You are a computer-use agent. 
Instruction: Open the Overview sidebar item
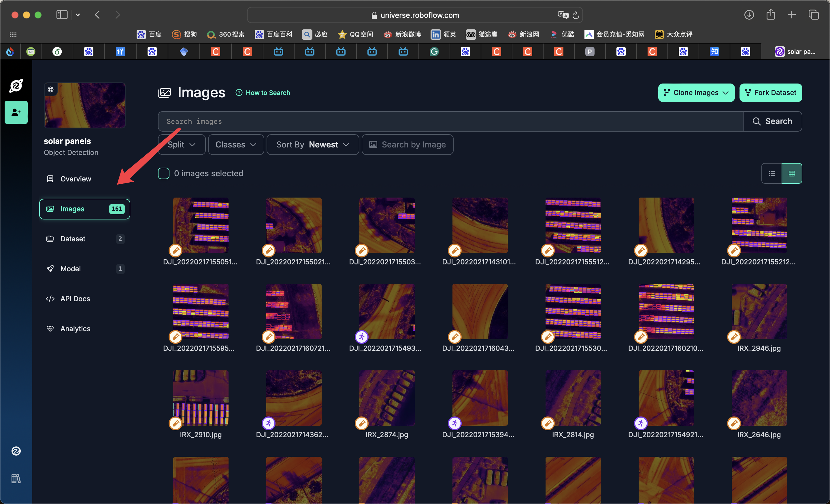coord(76,179)
